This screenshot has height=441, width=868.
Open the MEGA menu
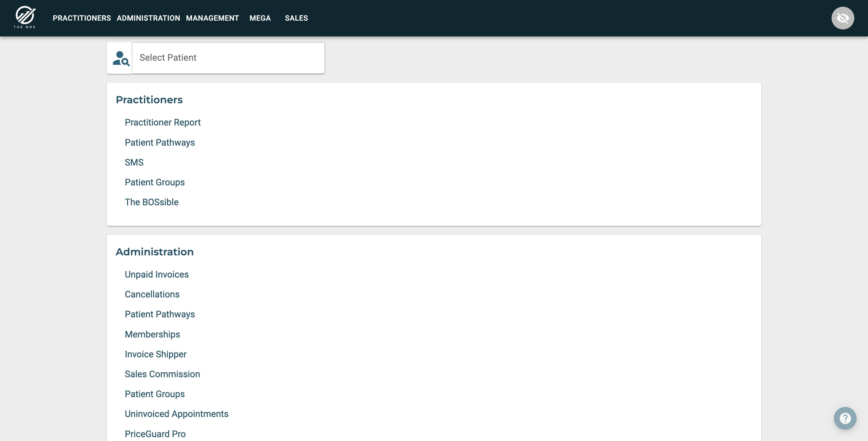[x=260, y=18]
